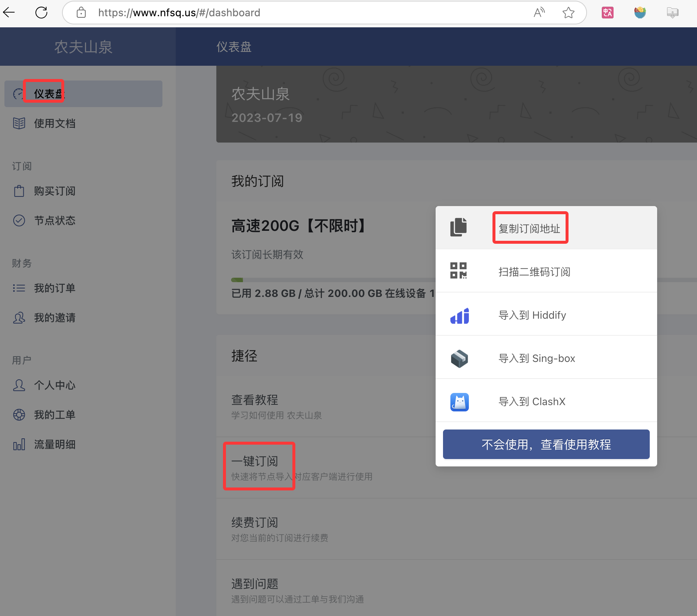Select 复制订阅地址 from popup menu
The width and height of the screenshot is (697, 616).
point(529,229)
